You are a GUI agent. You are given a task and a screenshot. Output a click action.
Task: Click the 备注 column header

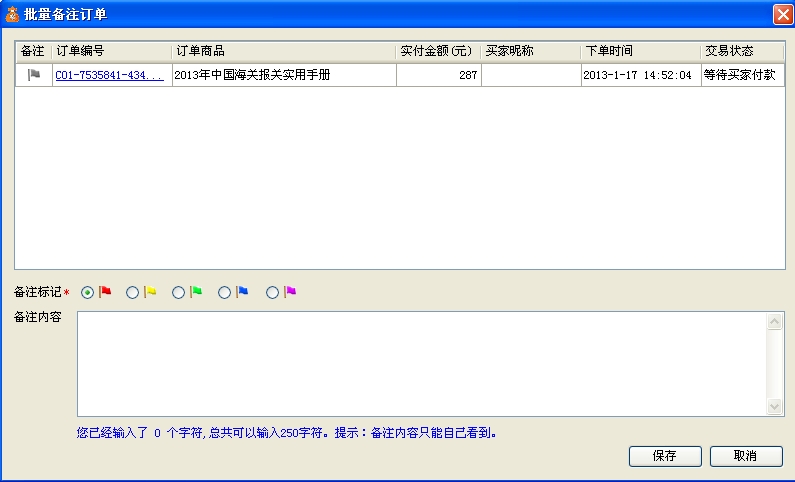(x=33, y=51)
